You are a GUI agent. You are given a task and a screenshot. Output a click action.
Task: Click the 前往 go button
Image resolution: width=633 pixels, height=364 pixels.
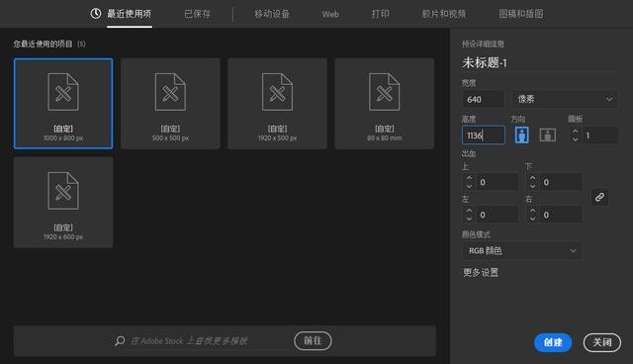click(x=313, y=340)
